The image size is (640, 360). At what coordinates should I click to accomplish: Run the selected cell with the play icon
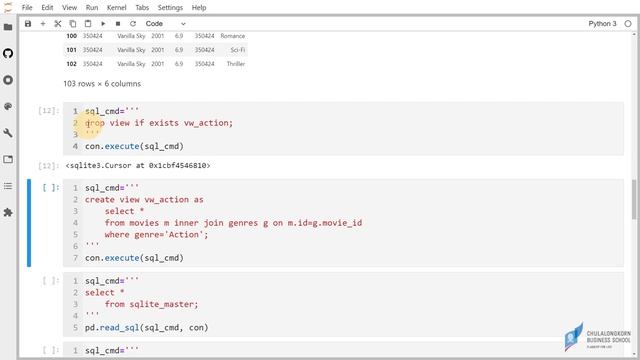point(103,24)
